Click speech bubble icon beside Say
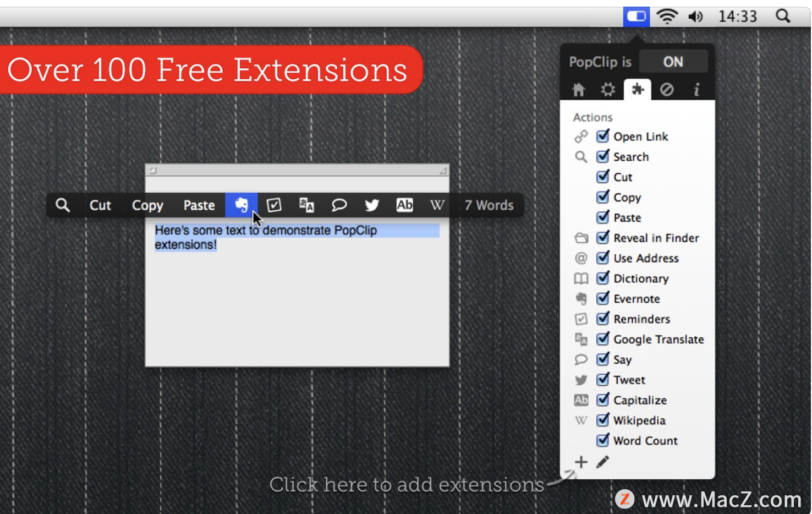Screen dimensions: 812x514 click(581, 360)
